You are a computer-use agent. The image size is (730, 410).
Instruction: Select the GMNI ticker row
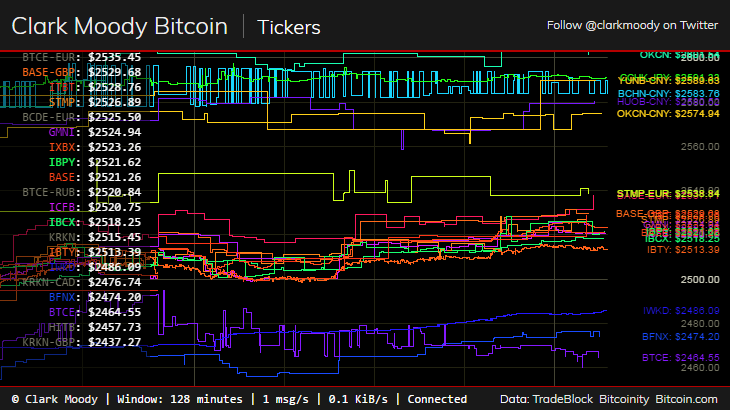[x=95, y=132]
